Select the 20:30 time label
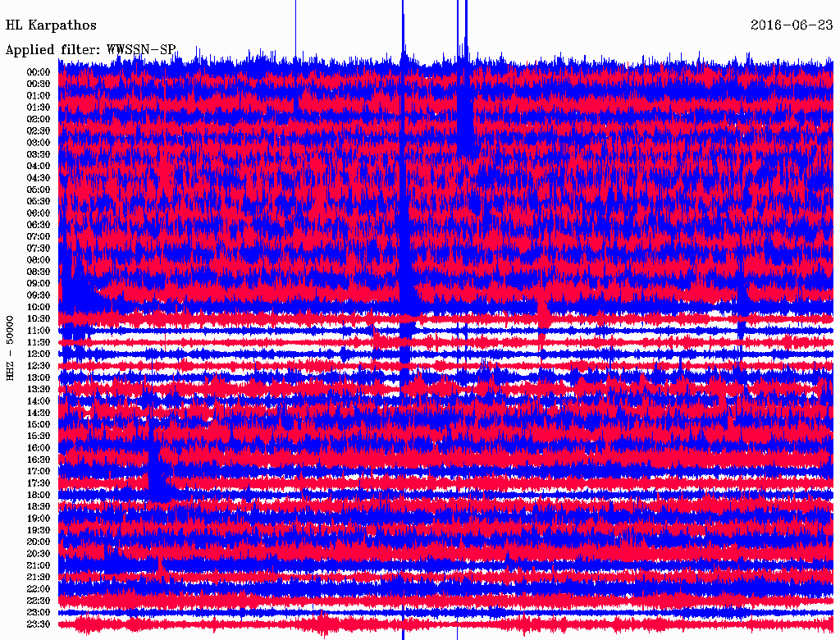 point(39,554)
